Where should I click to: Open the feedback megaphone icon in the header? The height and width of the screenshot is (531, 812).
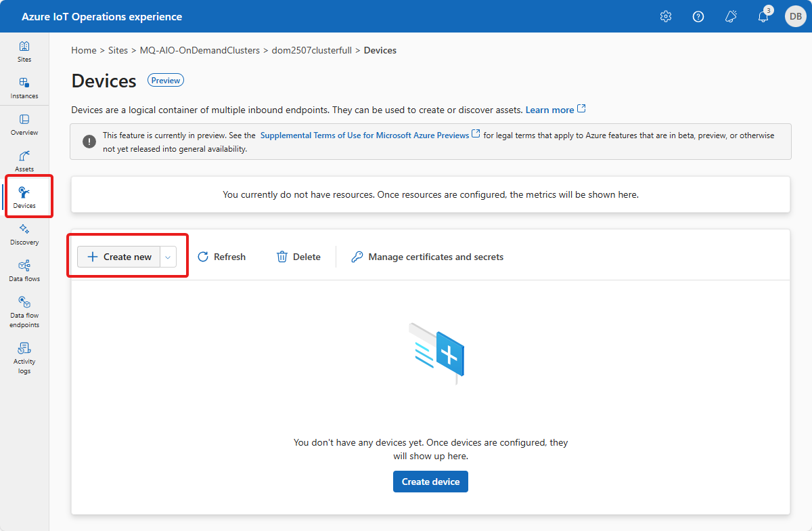tap(731, 16)
